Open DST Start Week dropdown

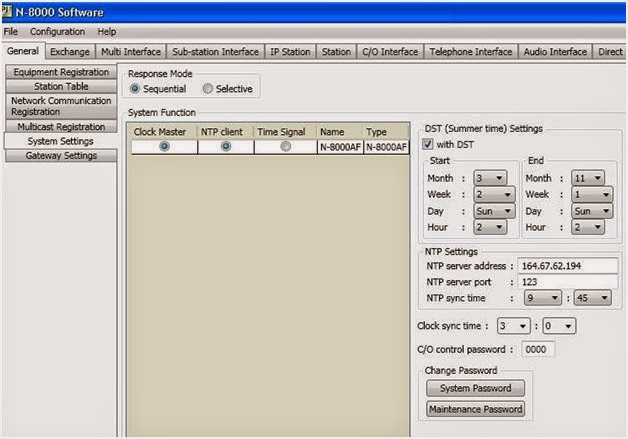[494, 194]
